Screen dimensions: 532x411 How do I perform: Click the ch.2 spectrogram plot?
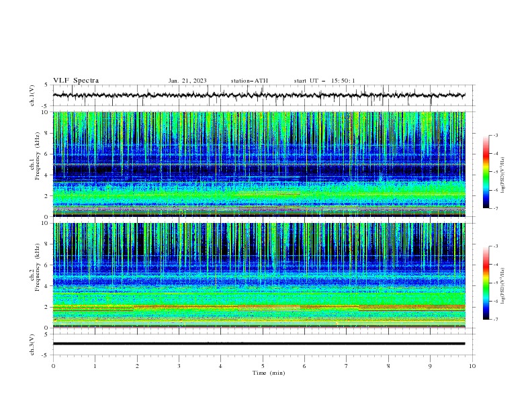259,275
